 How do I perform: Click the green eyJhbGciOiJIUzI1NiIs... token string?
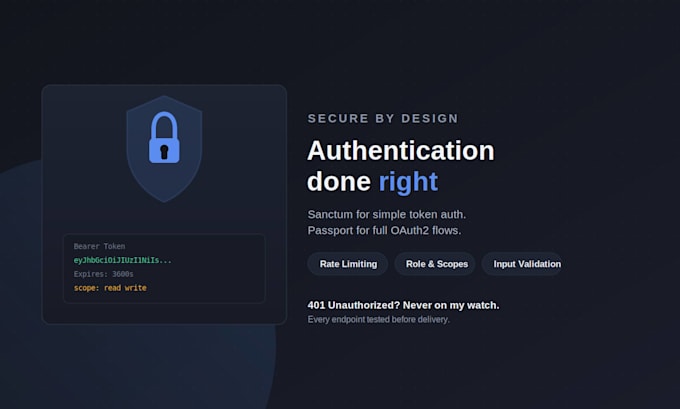coord(123,260)
